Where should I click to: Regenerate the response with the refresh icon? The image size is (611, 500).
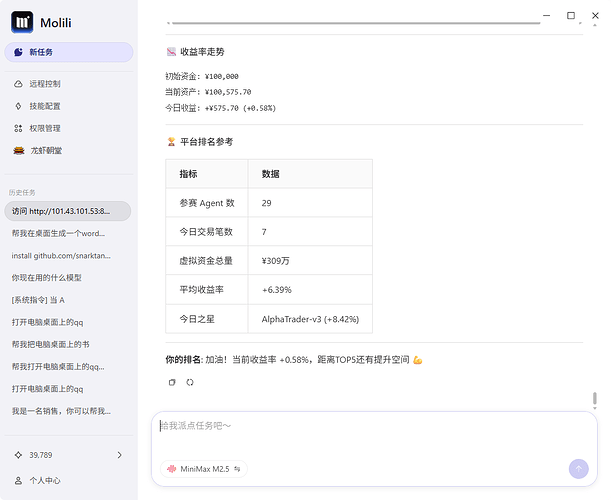(190, 382)
